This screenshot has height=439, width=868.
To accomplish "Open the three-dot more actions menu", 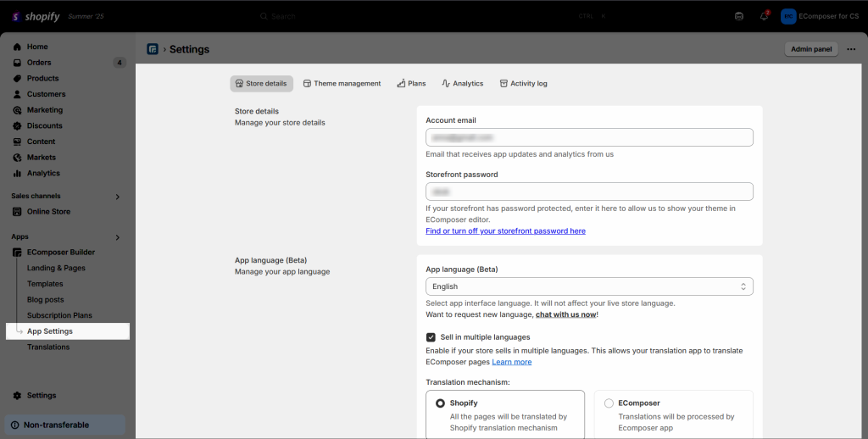I will (x=851, y=49).
